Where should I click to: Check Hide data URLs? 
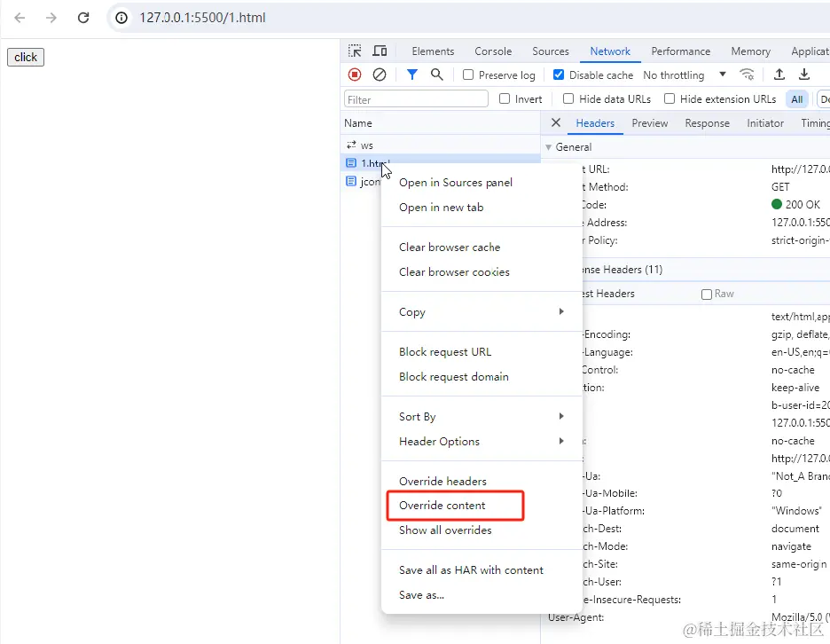point(568,98)
